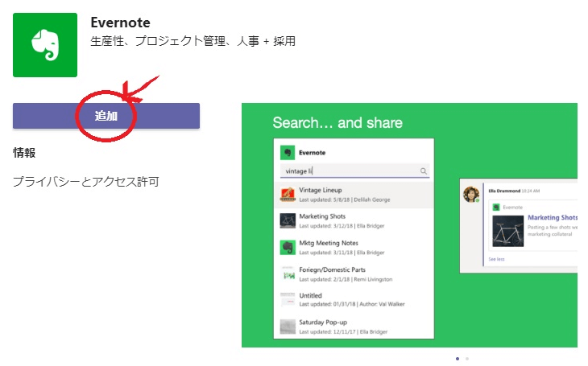588x366 pixels.
Task: Select the Vintage Lineup note thumbnail
Action: coord(288,195)
